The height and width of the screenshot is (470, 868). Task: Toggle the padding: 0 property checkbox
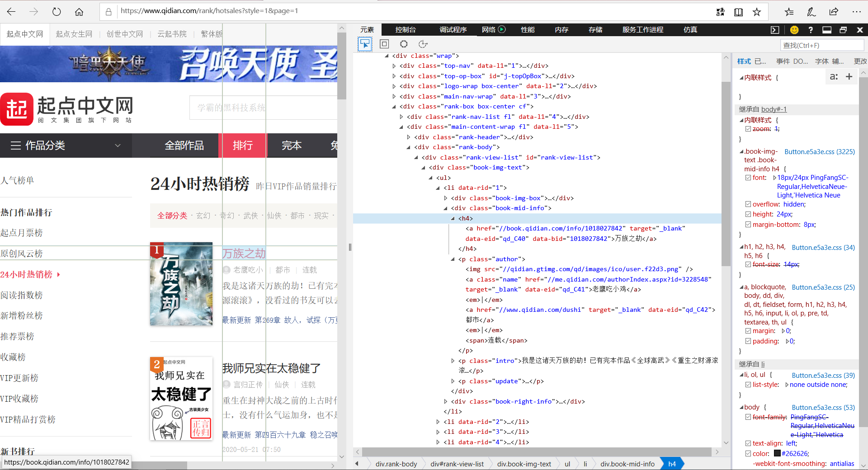click(x=748, y=341)
